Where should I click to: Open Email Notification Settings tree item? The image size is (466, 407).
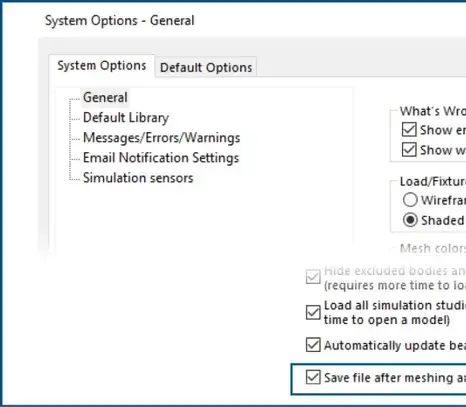(x=161, y=158)
